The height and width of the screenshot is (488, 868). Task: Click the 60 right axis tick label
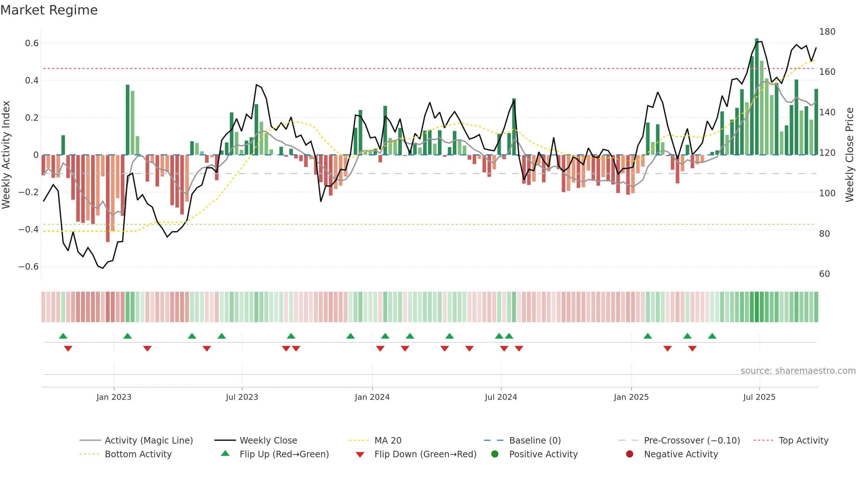(825, 274)
